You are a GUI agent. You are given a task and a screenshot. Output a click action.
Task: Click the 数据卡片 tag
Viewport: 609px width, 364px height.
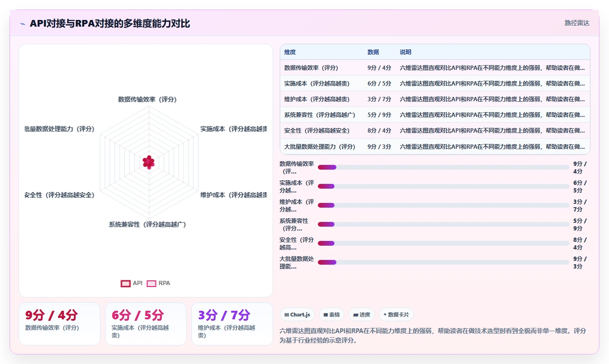pyautogui.click(x=396, y=315)
